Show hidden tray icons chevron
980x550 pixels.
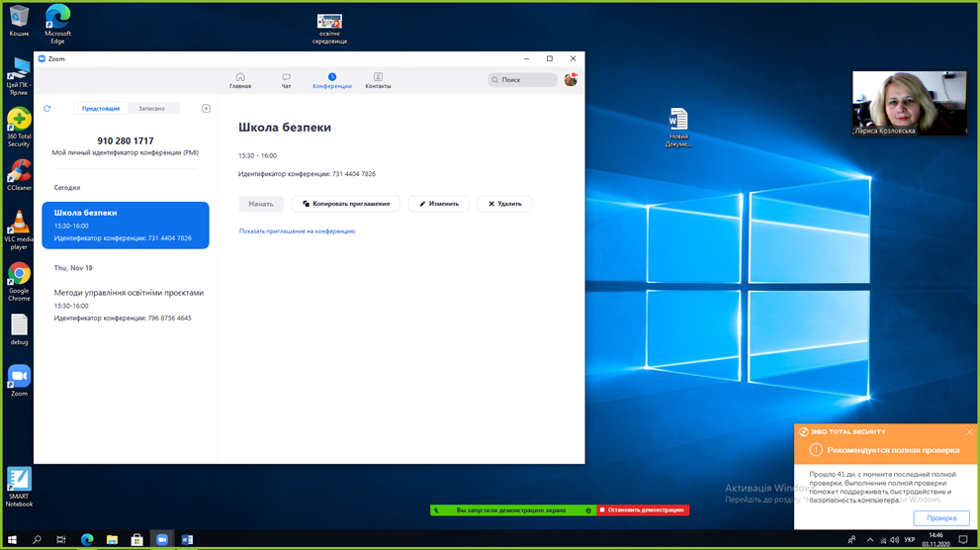coord(870,539)
